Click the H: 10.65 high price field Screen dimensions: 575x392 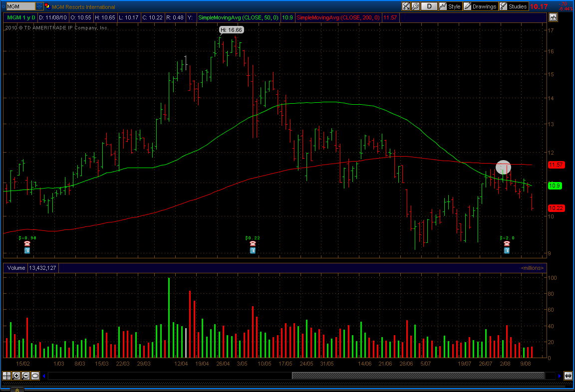pos(105,17)
